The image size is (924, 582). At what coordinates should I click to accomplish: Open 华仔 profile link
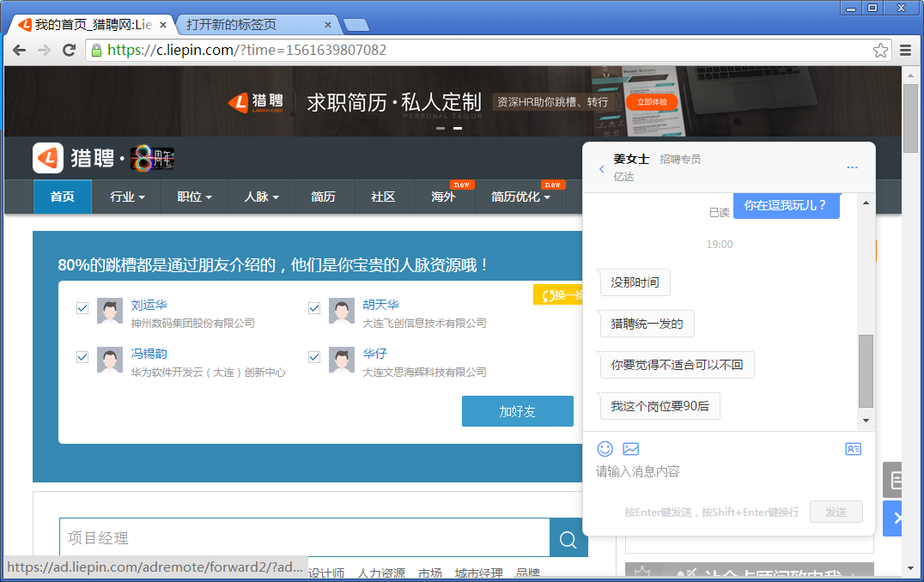[x=374, y=354]
